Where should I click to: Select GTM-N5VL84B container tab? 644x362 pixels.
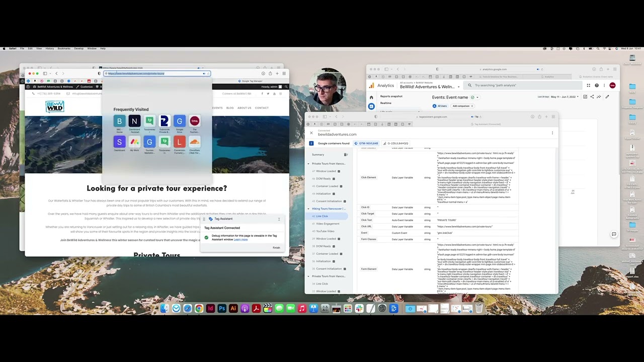367,143
